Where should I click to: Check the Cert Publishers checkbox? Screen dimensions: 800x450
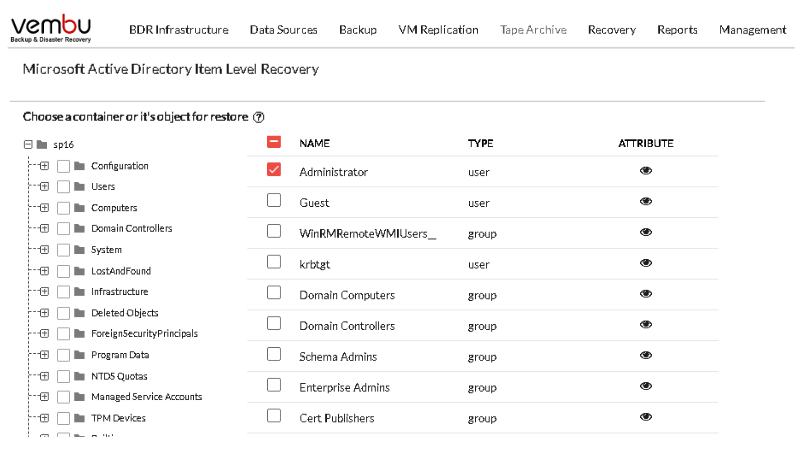(x=274, y=416)
